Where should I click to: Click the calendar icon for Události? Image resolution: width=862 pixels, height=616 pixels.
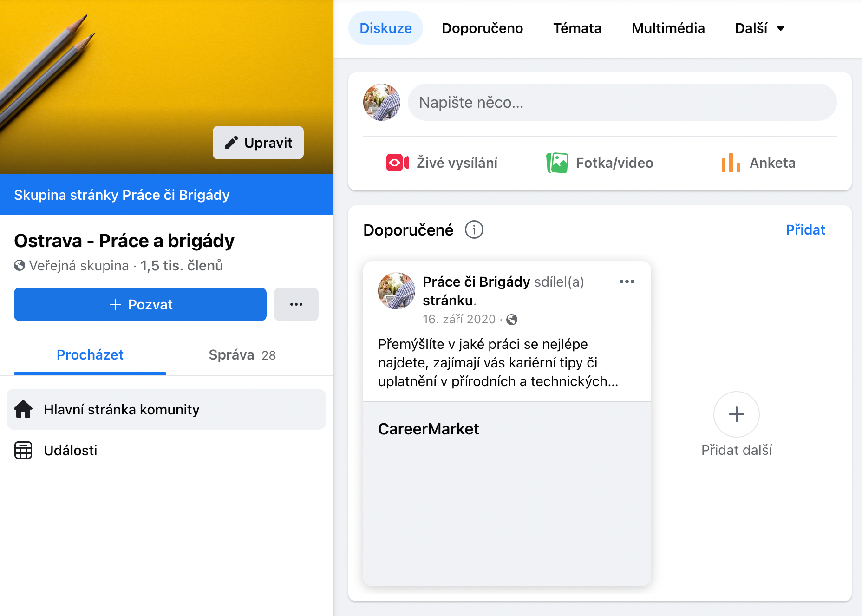[23, 450]
